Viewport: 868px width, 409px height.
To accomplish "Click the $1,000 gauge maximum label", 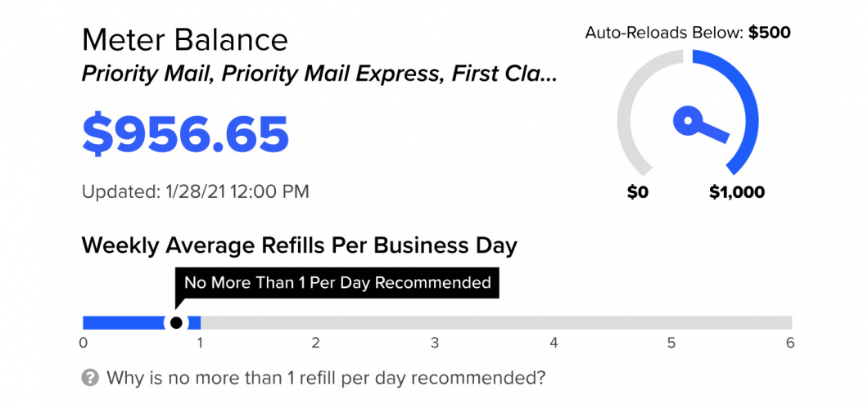I will pyautogui.click(x=736, y=193).
